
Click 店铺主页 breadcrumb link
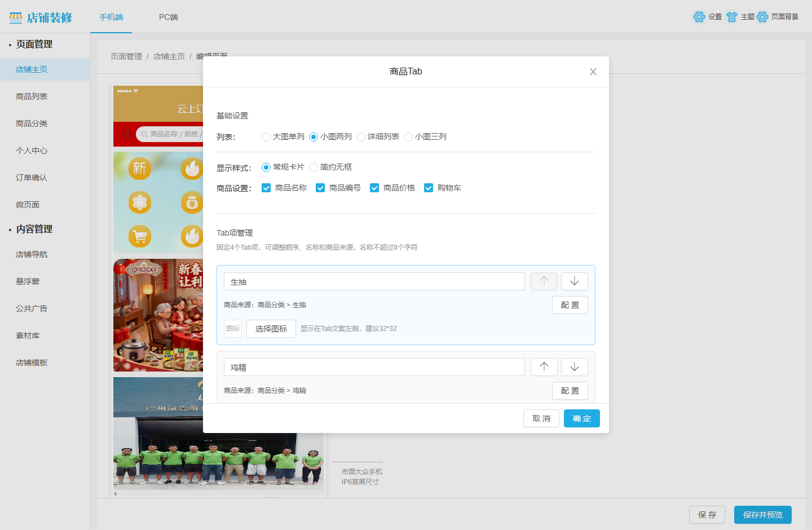point(169,56)
